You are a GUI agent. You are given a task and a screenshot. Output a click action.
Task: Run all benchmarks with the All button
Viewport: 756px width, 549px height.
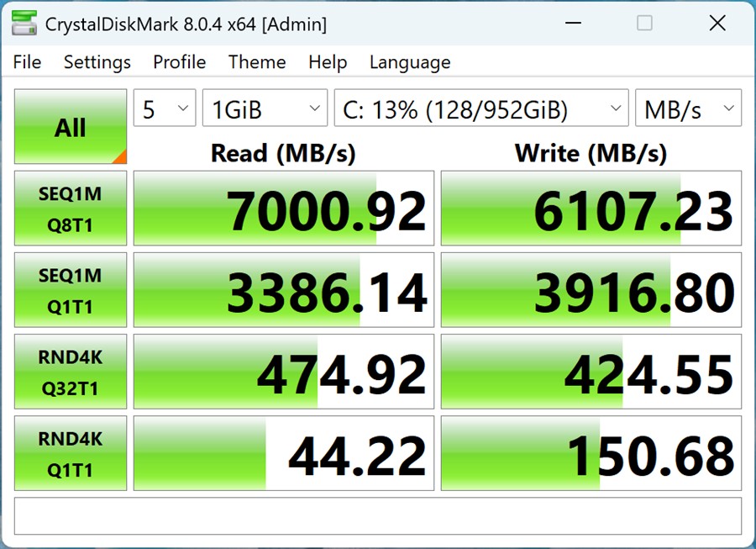(71, 127)
